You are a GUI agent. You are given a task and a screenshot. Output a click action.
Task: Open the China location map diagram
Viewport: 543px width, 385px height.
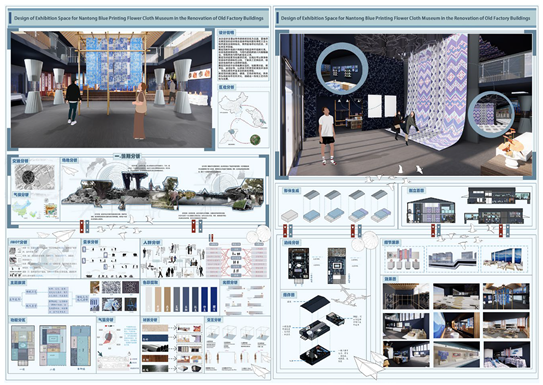pos(243,119)
